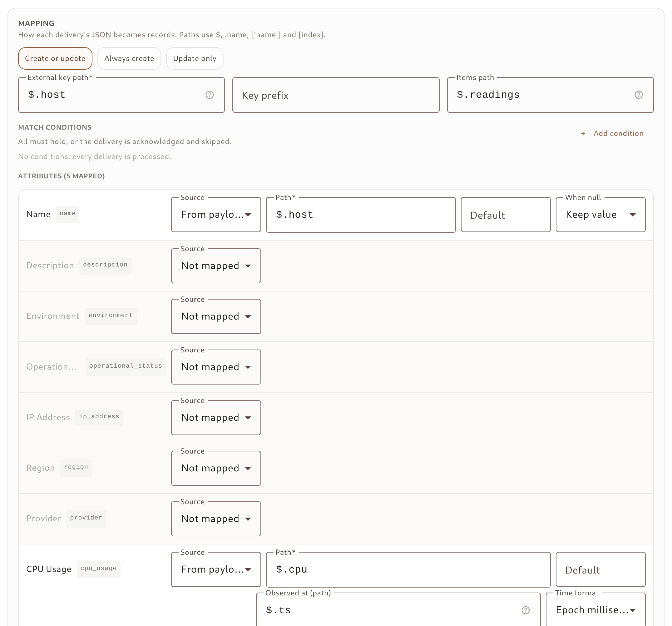Click the 'IP Address' attribute label
The image size is (672, 626).
click(48, 418)
